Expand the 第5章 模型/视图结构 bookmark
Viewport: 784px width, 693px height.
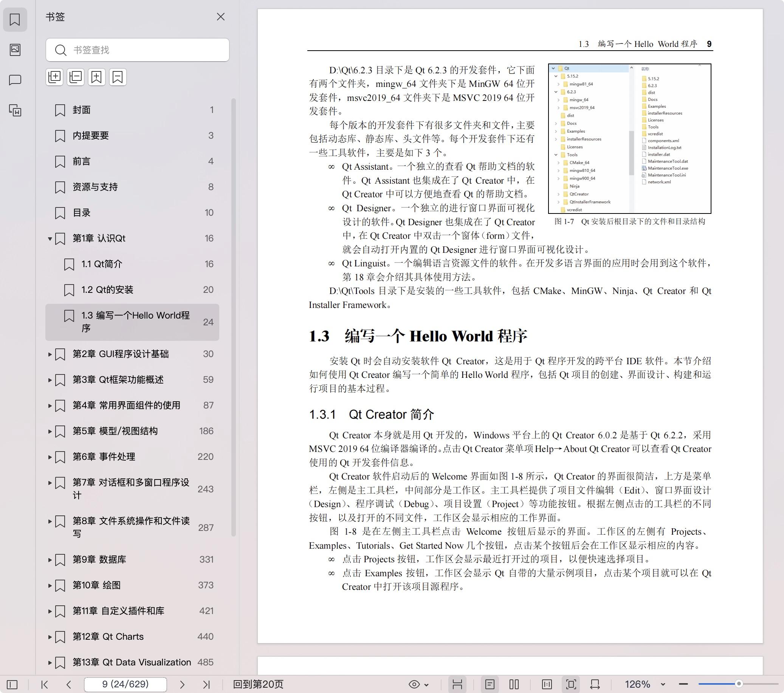pyautogui.click(x=50, y=432)
